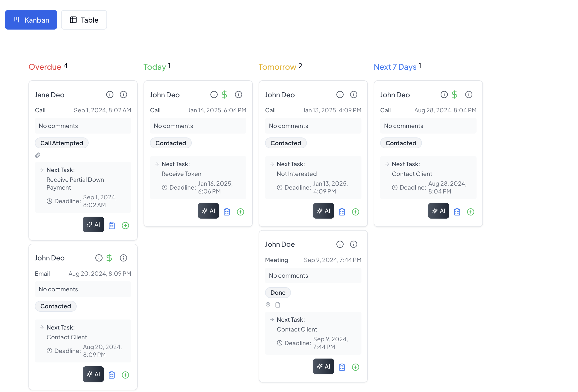Click the green plus icon on the Next 7 Days card

coord(471,212)
